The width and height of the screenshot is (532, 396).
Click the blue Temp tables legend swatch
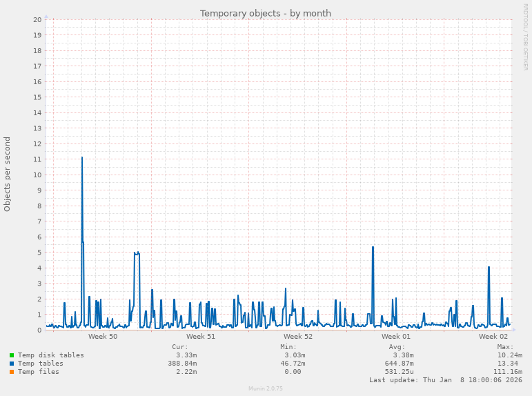[x=12, y=364]
